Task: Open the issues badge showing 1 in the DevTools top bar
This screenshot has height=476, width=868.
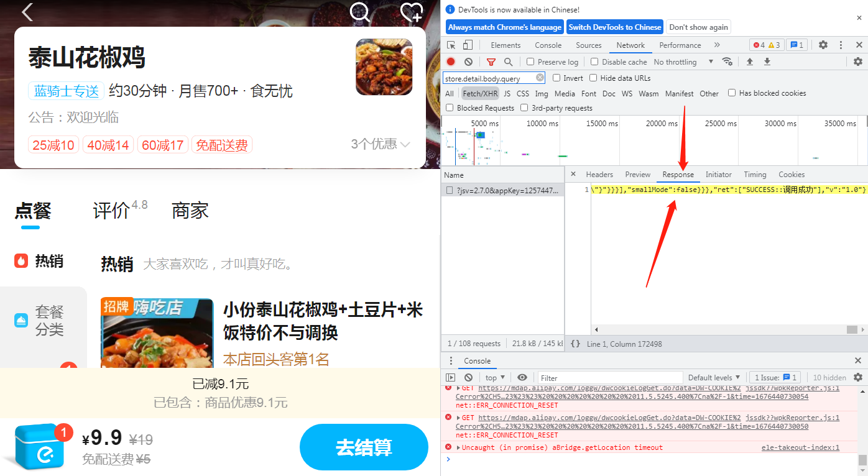Action: (x=796, y=45)
